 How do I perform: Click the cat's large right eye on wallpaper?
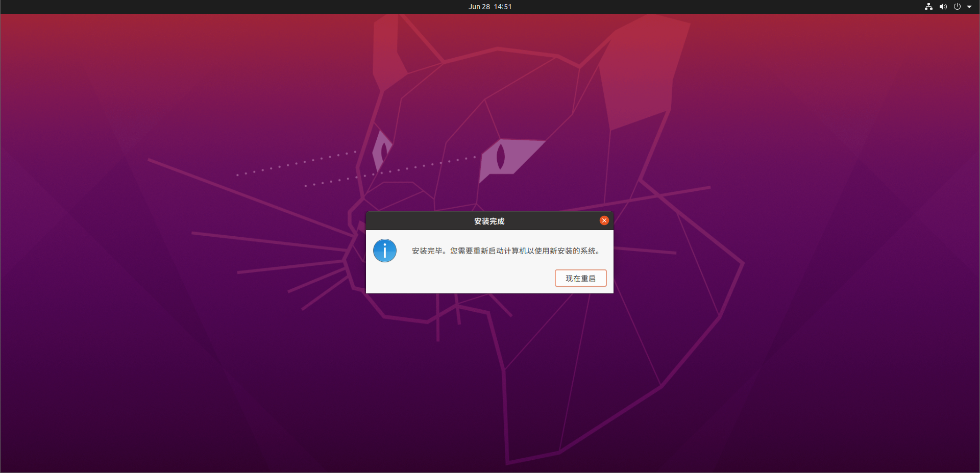click(503, 157)
